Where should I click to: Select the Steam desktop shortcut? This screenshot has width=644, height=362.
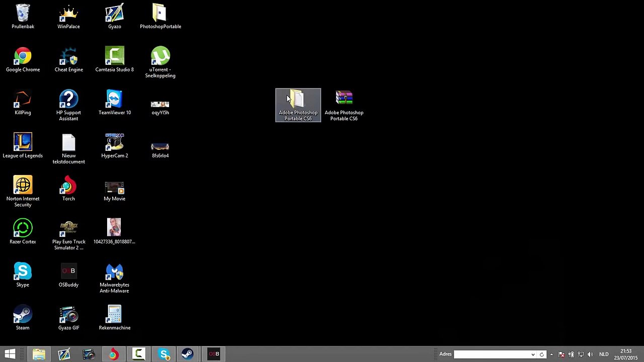pos(23,318)
